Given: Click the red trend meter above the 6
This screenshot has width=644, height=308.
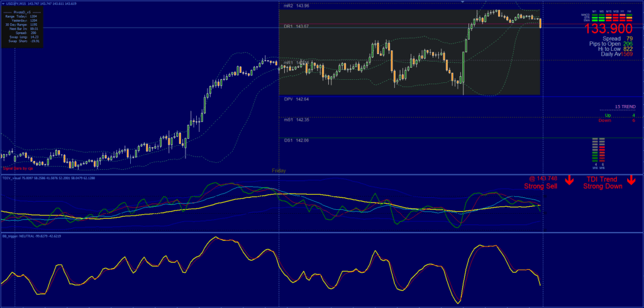Looking at the screenshot, I should 602,150.
